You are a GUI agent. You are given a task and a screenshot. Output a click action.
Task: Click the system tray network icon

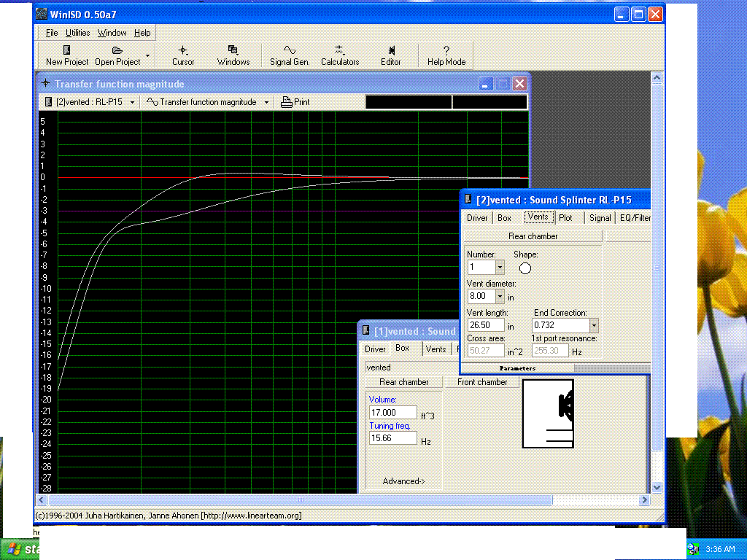[693, 550]
